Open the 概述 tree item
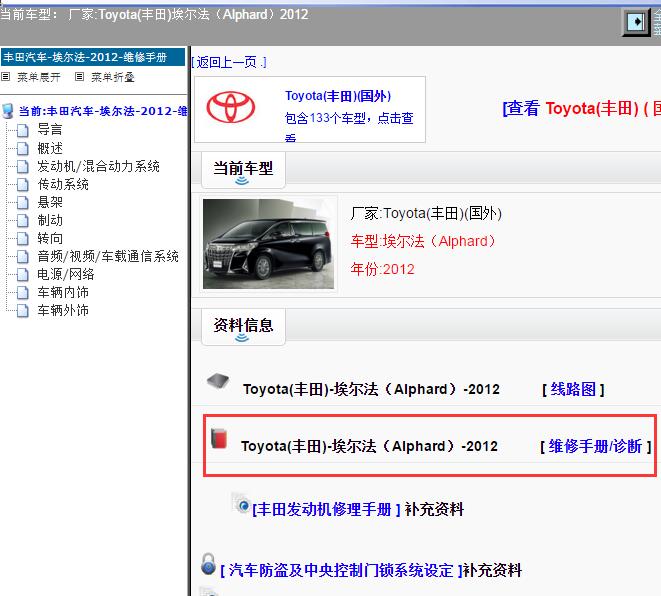The height and width of the screenshot is (596, 661). 50,148
